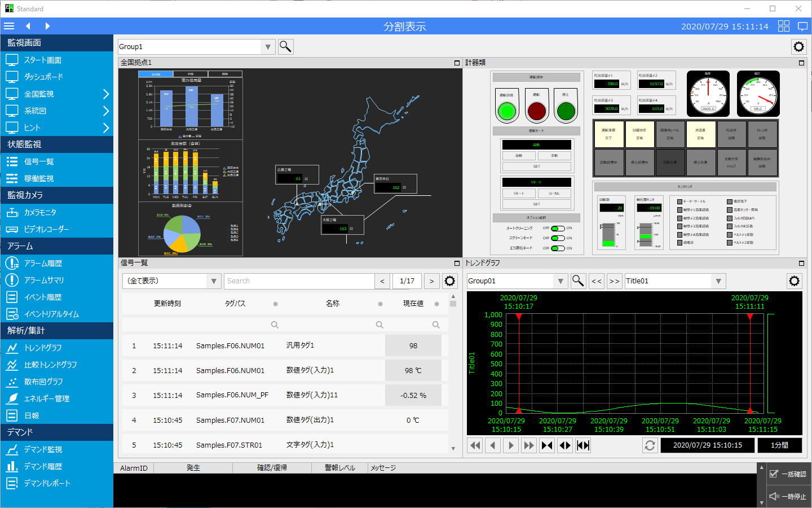Click the split-screen layout icon in the title bar
Screen dimensions: 812x508
(x=784, y=25)
